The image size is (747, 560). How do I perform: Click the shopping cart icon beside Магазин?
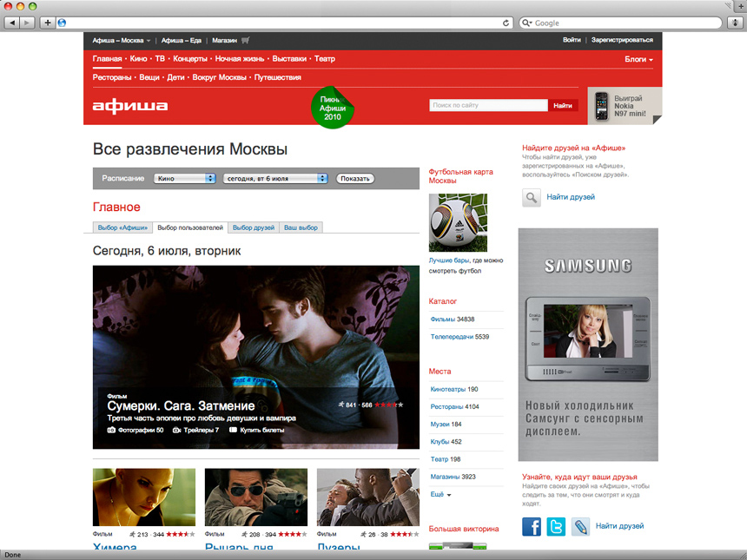[245, 41]
